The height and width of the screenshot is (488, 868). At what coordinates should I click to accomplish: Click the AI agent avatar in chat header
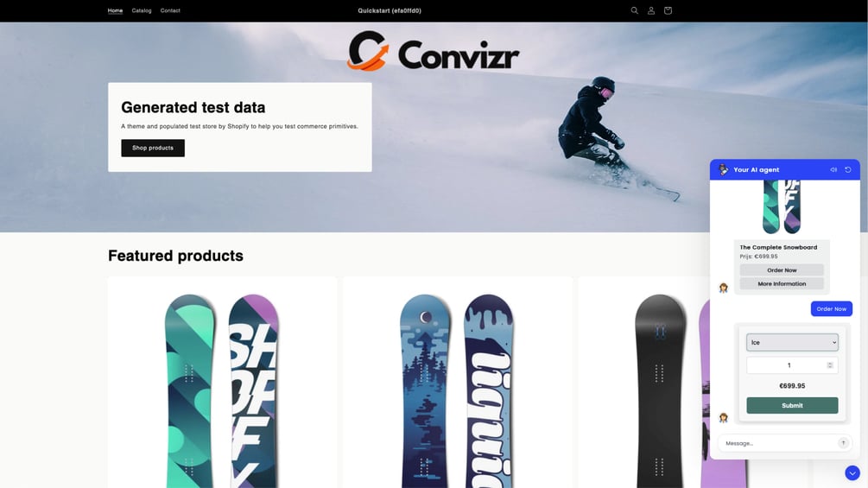[x=724, y=170]
